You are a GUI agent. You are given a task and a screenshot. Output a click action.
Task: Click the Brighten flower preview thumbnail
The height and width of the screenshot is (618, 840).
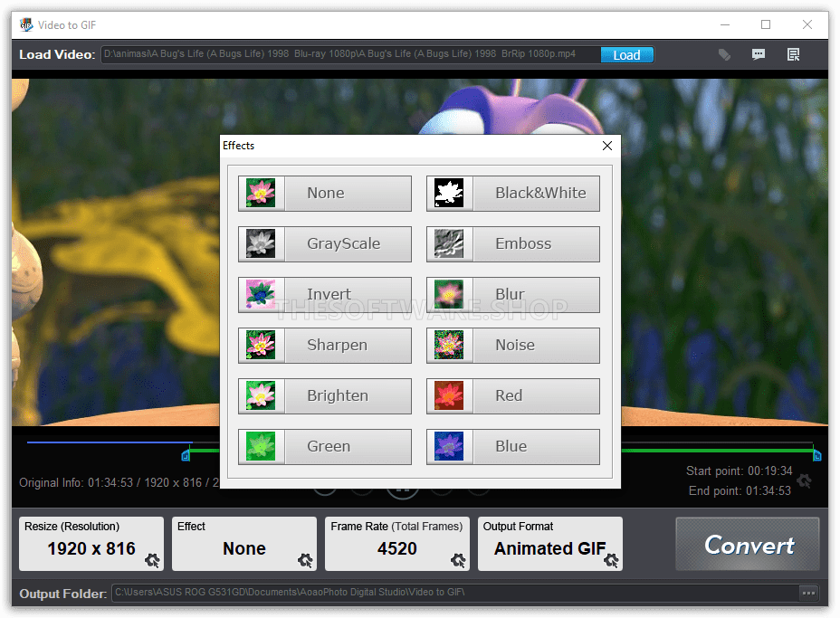(x=261, y=395)
